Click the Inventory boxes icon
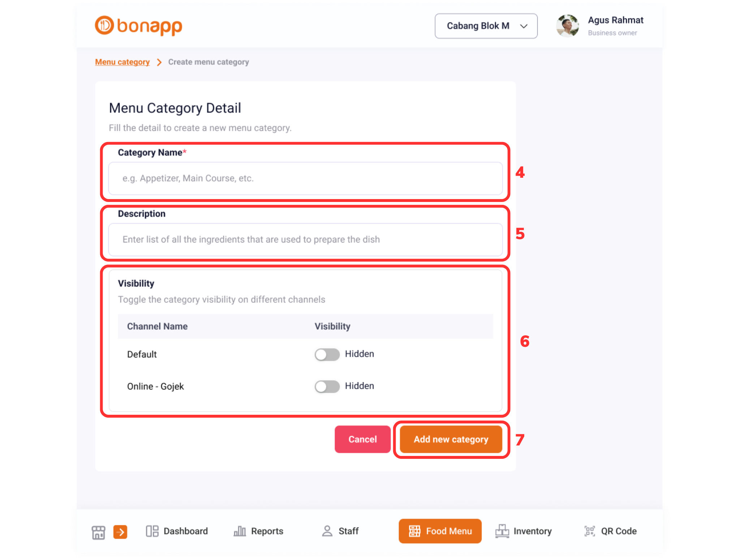The image size is (740, 560). click(x=502, y=531)
